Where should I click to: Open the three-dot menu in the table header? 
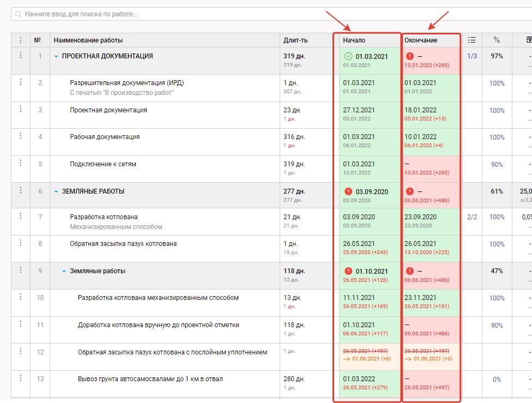coord(21,40)
